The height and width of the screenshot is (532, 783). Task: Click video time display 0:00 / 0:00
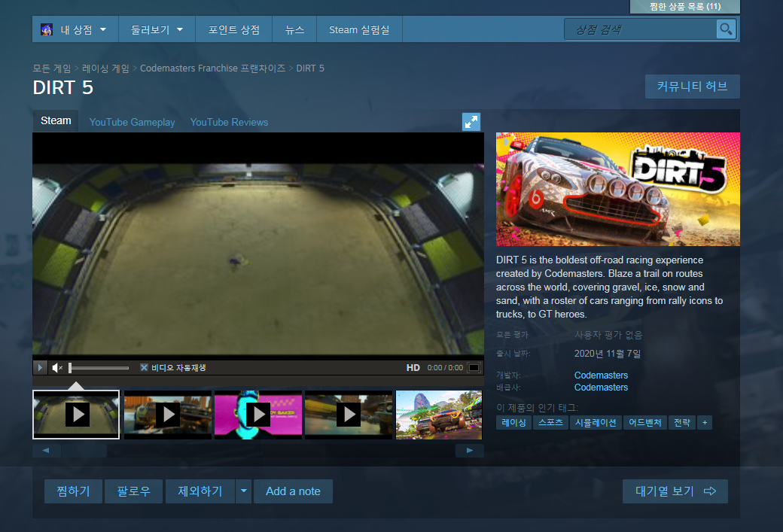pyautogui.click(x=445, y=368)
